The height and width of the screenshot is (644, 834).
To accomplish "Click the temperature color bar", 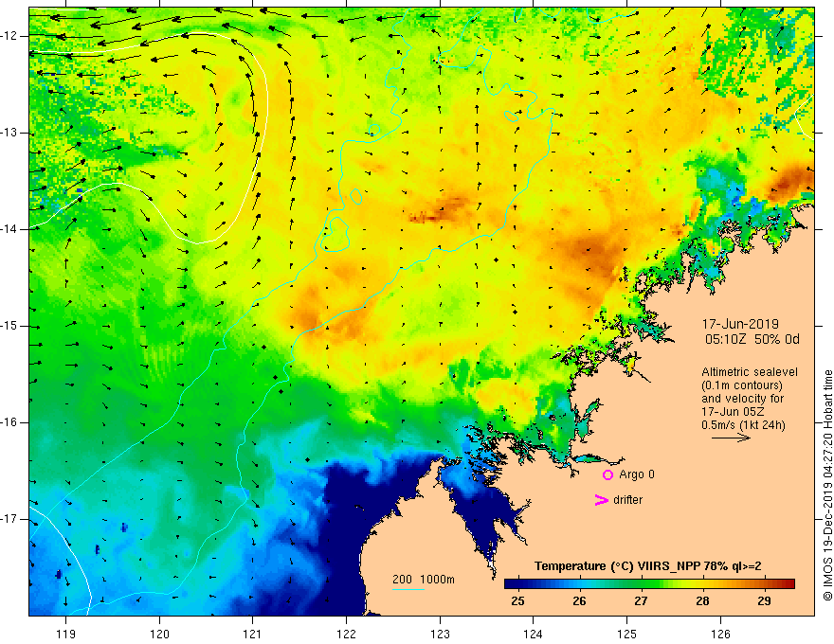I will (x=649, y=584).
